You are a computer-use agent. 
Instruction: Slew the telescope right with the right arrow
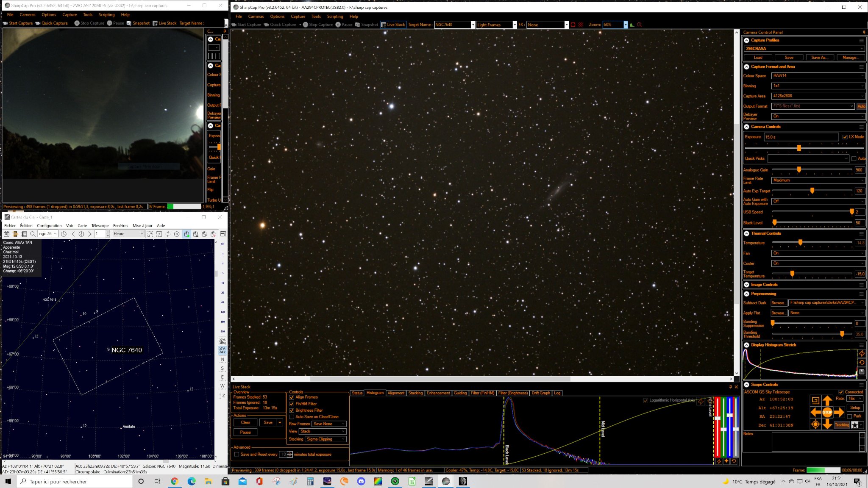point(839,412)
